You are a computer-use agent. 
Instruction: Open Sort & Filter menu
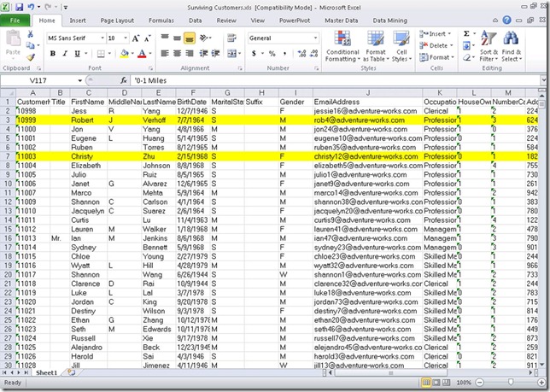tap(489, 46)
